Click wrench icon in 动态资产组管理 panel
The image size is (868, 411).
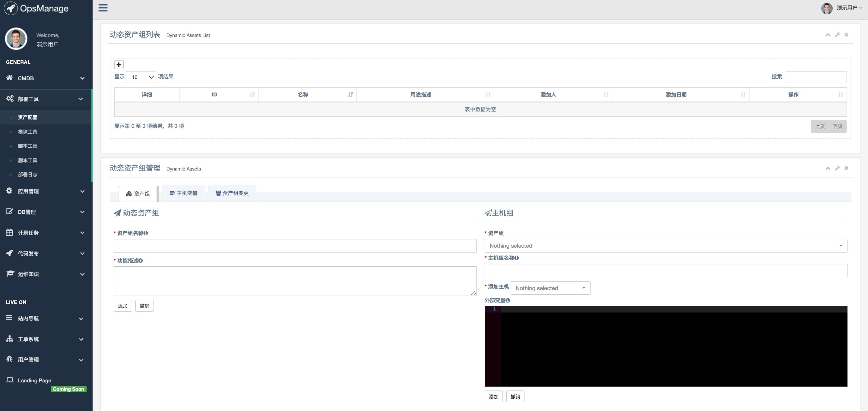837,168
